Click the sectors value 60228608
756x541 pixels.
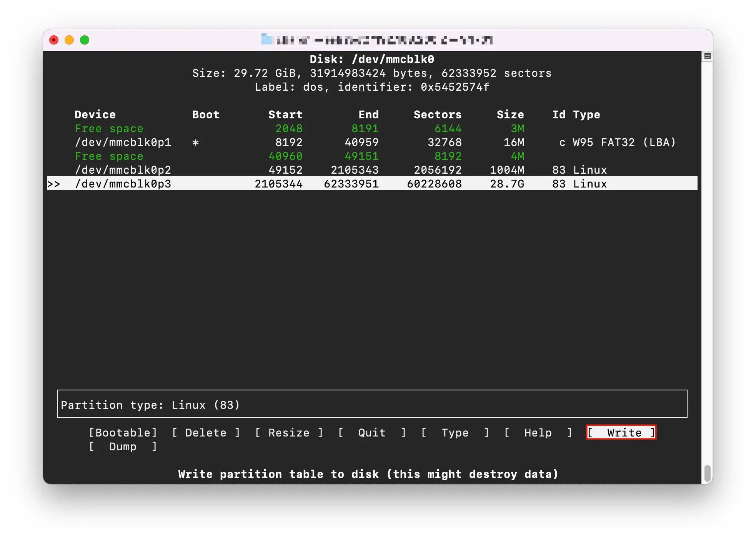tap(434, 184)
